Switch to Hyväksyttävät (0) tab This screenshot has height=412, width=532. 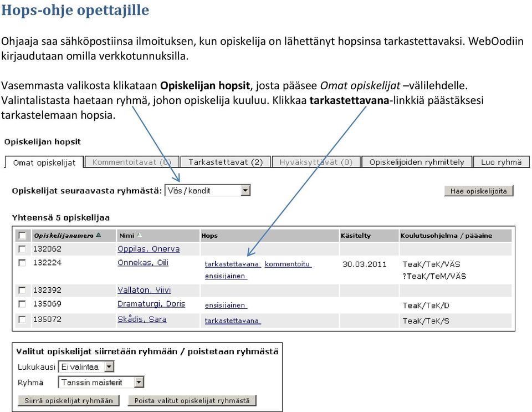tap(316, 162)
